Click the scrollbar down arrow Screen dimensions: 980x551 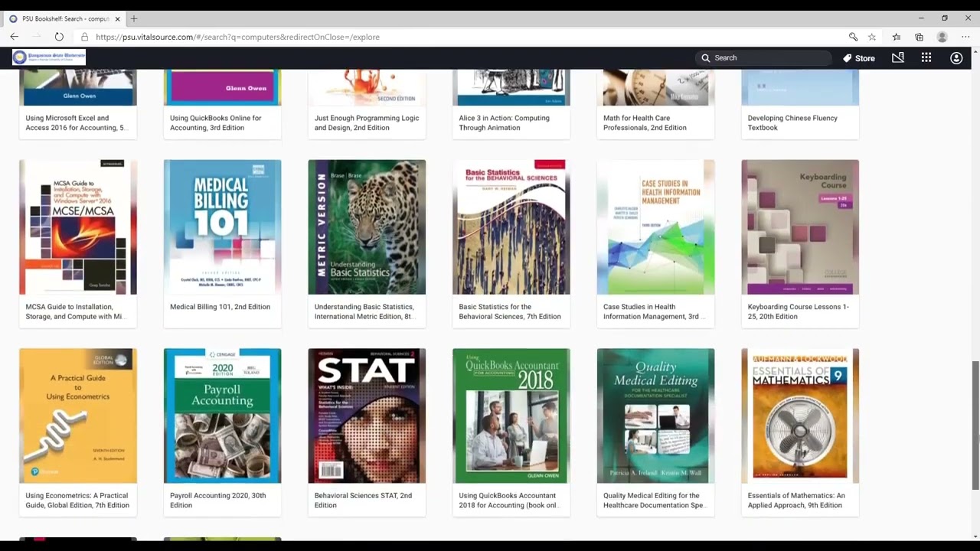975,535
